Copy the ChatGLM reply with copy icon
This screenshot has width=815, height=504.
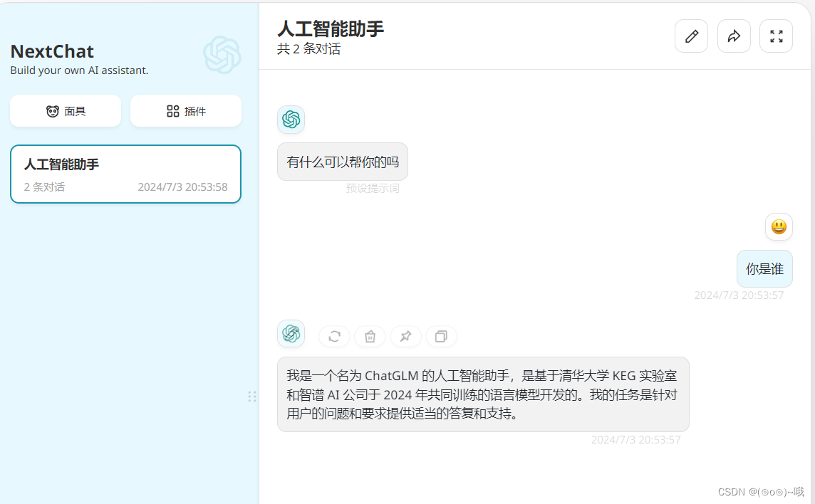click(x=441, y=337)
